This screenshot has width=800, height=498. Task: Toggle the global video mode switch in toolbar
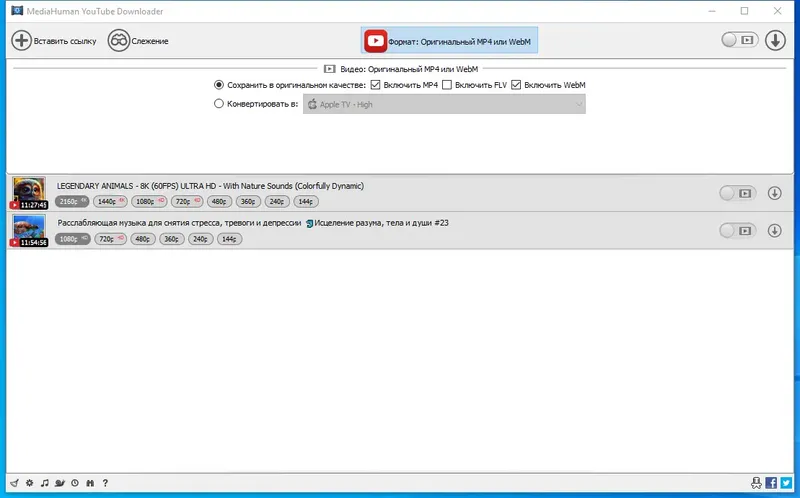(x=740, y=40)
